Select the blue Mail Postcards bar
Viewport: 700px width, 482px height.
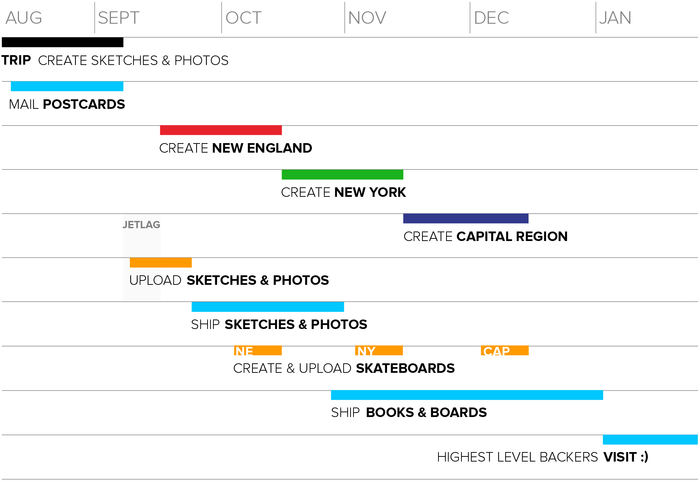coord(67,86)
